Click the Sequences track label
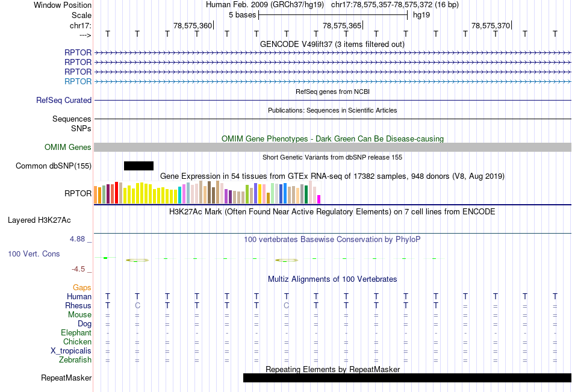The image size is (572, 392). click(72, 119)
